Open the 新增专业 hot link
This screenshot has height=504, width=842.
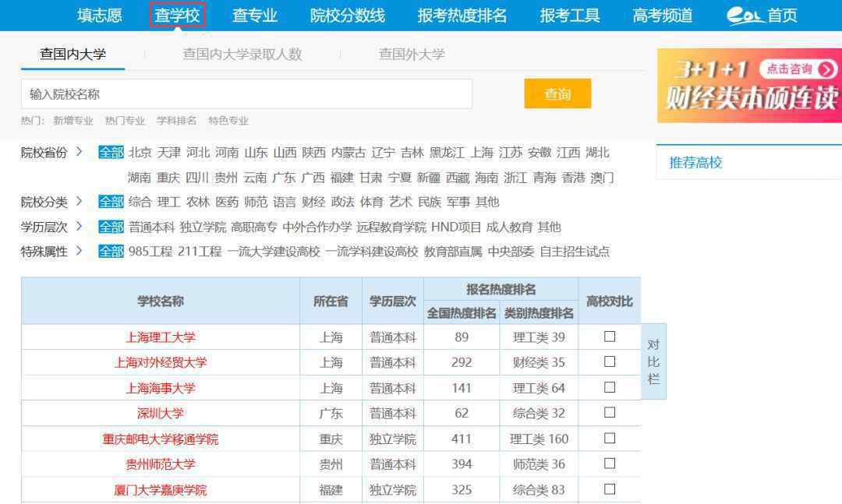(x=73, y=121)
